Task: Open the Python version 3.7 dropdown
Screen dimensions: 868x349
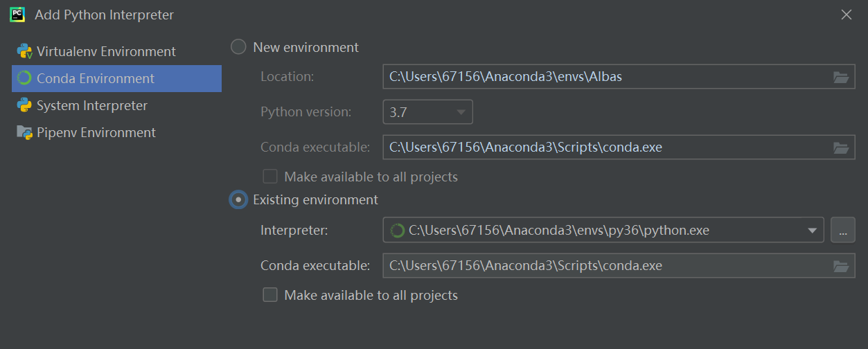Action: (x=427, y=112)
